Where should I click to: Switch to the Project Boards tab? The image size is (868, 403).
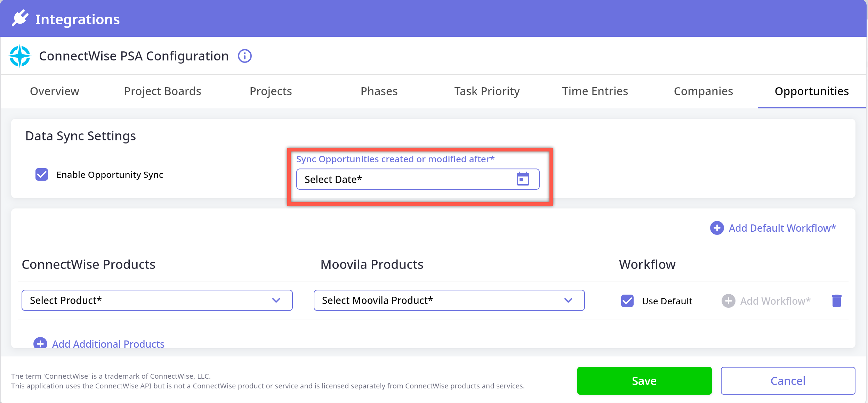(x=162, y=91)
